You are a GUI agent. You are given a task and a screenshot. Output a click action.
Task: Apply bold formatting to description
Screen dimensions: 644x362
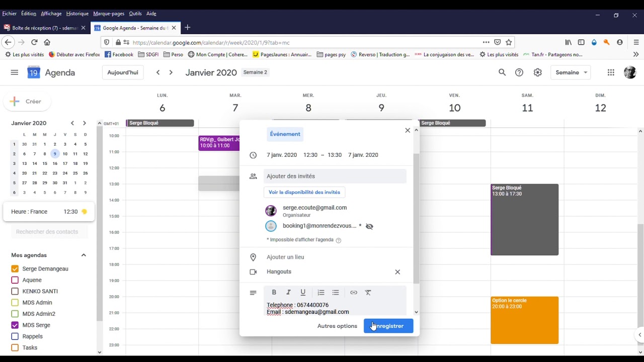click(x=274, y=292)
